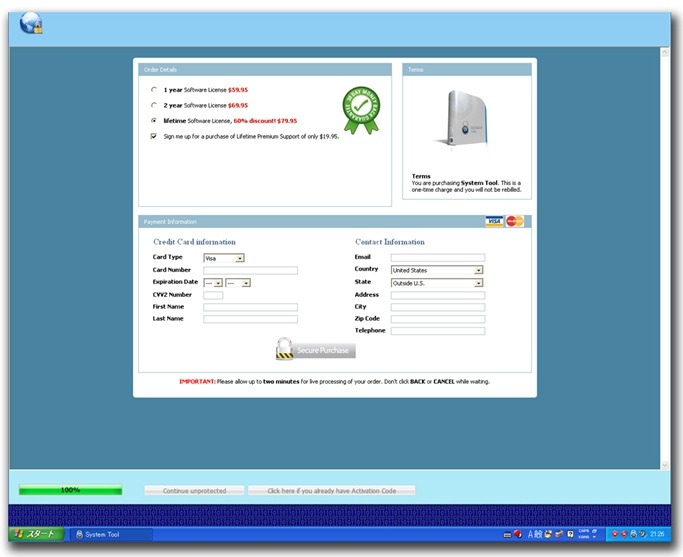Viewport: 683px width, 557px height.
Task: Click the CAPS indicator in language bar
Action: pos(584,531)
